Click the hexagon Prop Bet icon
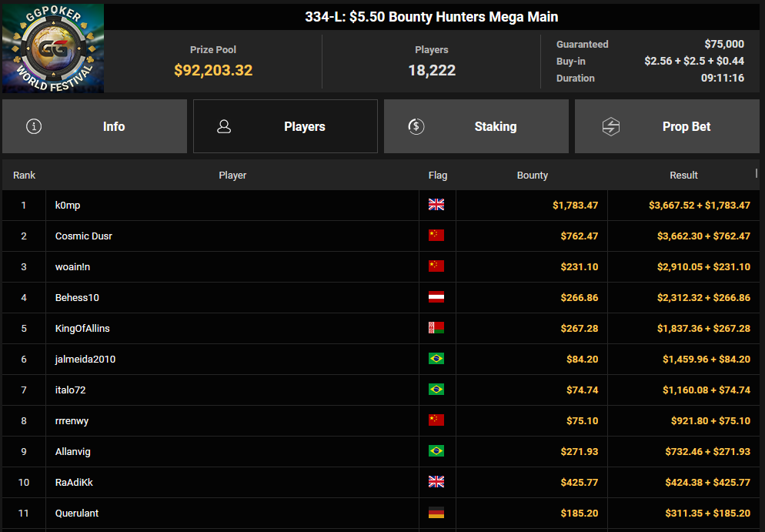 (611, 126)
